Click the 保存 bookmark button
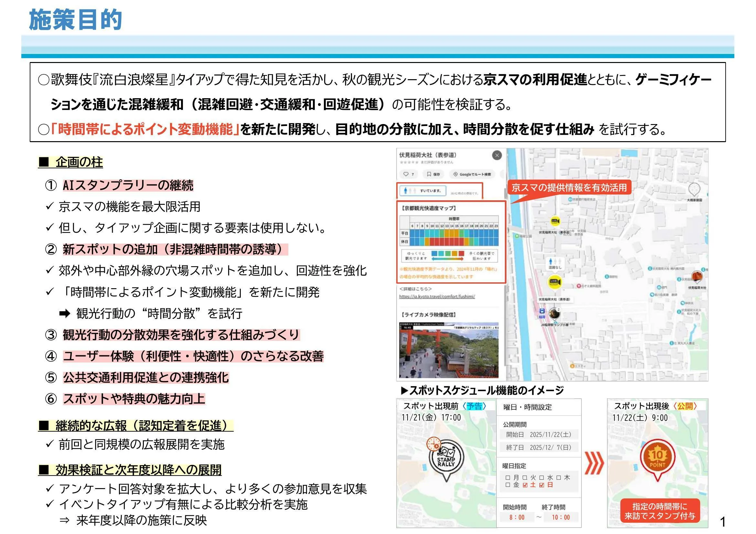Image resolution: width=756 pixels, height=534 pixels. tap(433, 174)
